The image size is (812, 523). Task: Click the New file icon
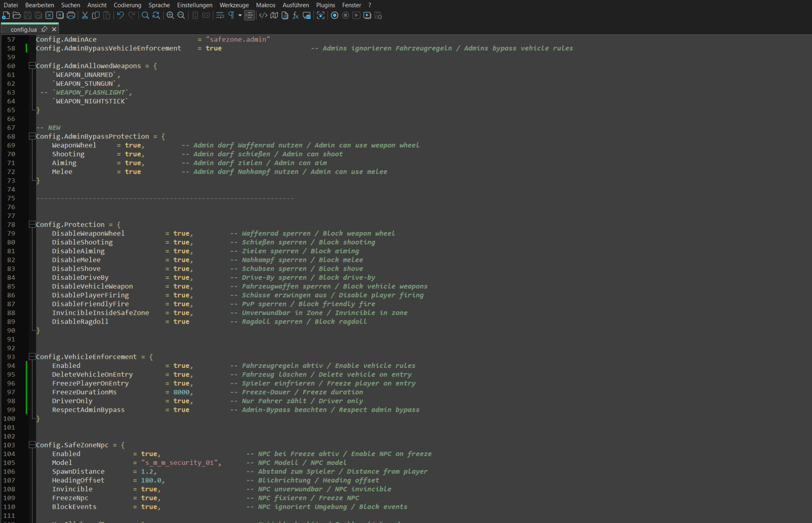(6, 15)
